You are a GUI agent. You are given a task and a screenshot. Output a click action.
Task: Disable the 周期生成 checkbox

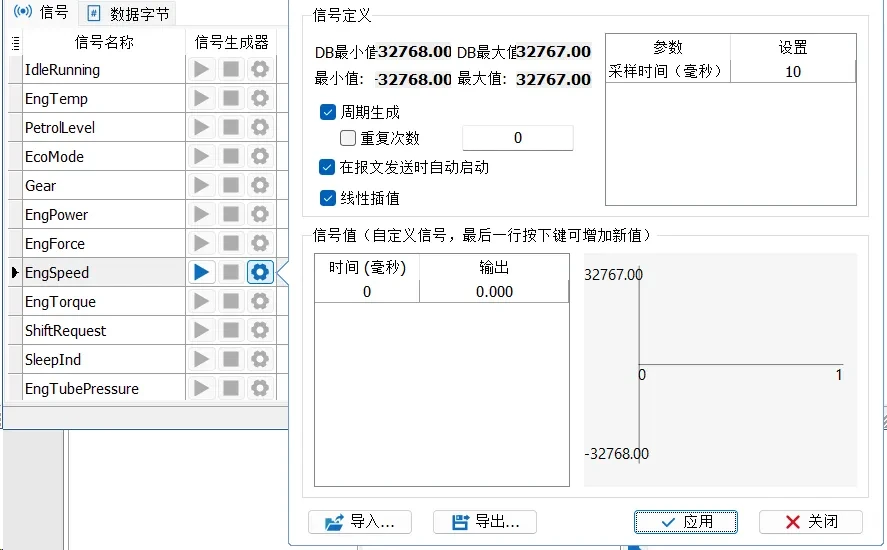point(327,112)
